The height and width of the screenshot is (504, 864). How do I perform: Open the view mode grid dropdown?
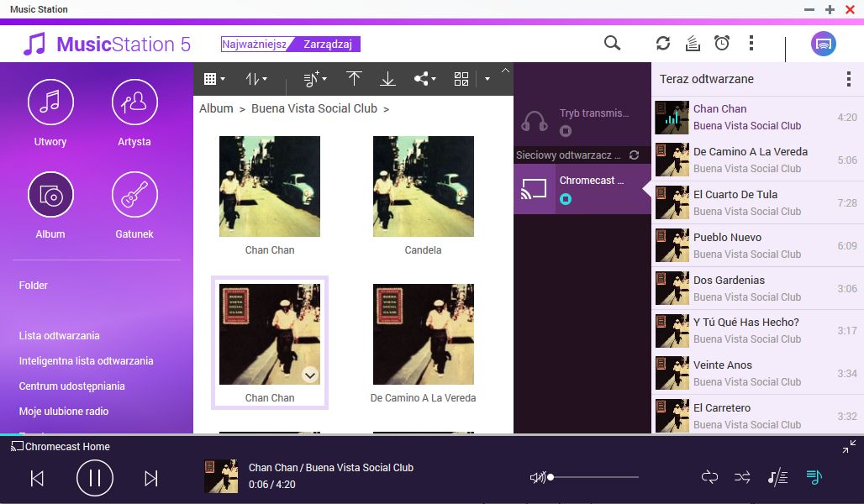point(214,79)
